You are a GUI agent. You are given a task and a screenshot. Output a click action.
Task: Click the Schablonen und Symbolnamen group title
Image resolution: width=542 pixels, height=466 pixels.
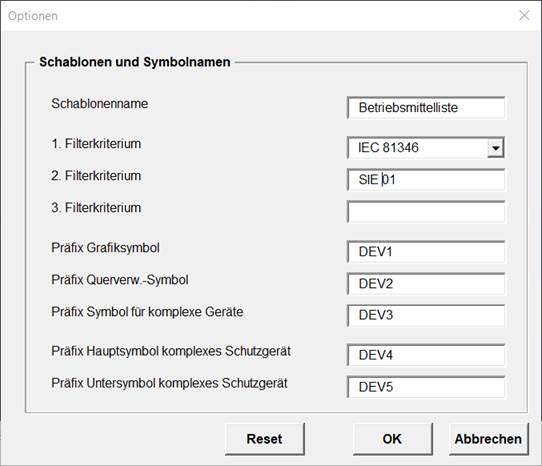(135, 62)
